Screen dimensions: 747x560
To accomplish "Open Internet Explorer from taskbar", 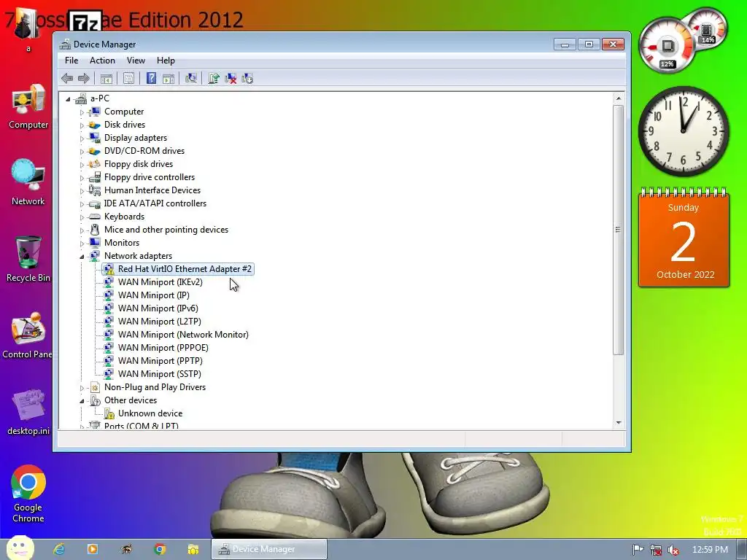I will [59, 549].
